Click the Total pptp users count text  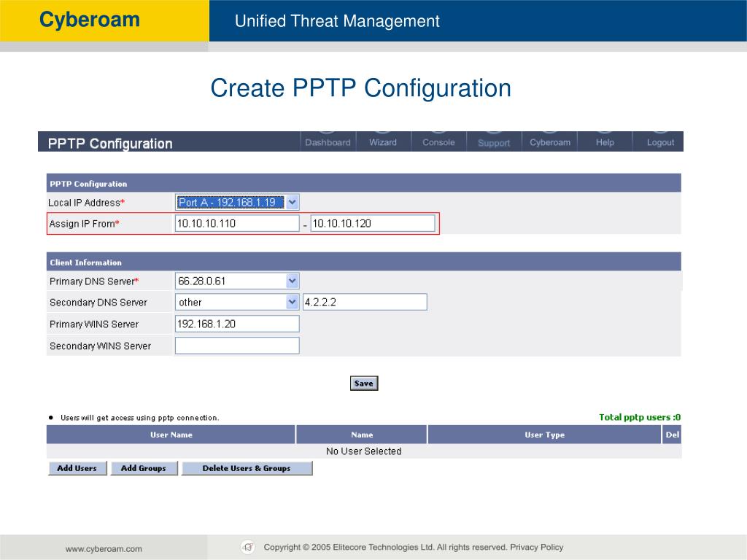click(640, 417)
